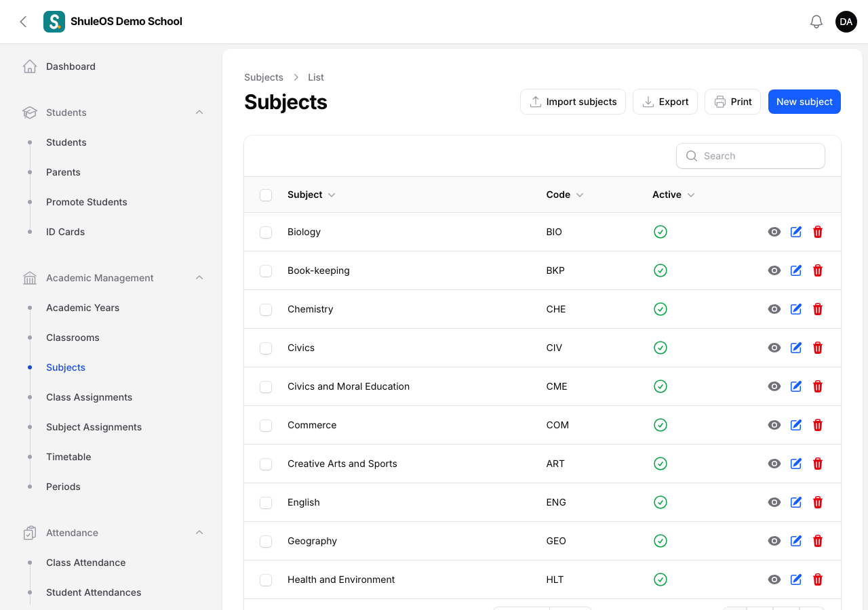868x610 pixels.
Task: Sort by the Code column
Action: (565, 195)
